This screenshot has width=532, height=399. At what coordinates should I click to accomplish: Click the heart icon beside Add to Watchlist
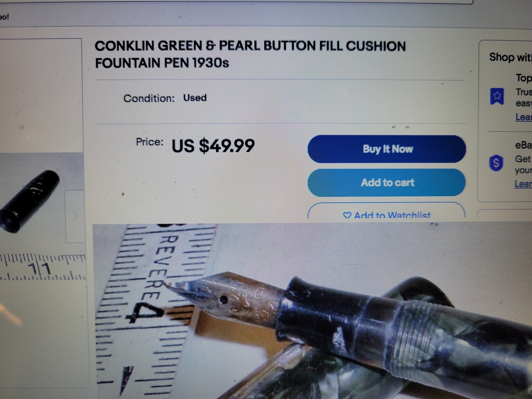(347, 215)
